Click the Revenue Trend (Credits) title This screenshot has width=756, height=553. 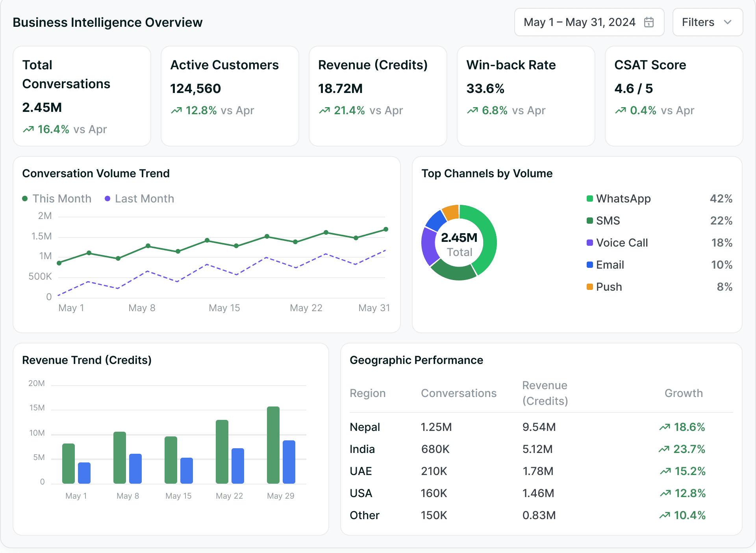pyautogui.click(x=87, y=360)
